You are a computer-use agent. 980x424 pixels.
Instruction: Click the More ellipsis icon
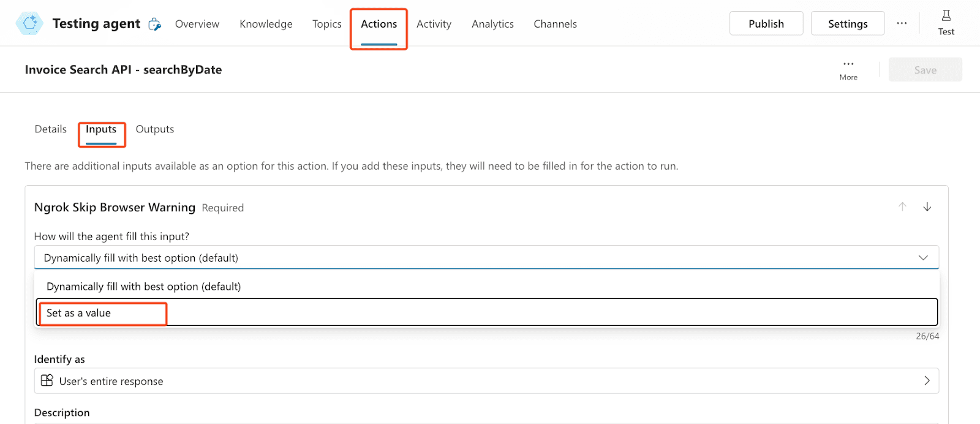(x=848, y=64)
